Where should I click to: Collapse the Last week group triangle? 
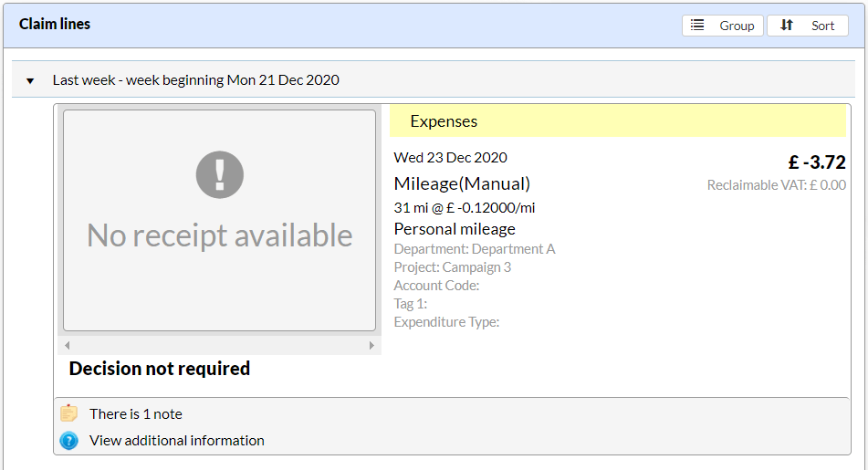30,81
